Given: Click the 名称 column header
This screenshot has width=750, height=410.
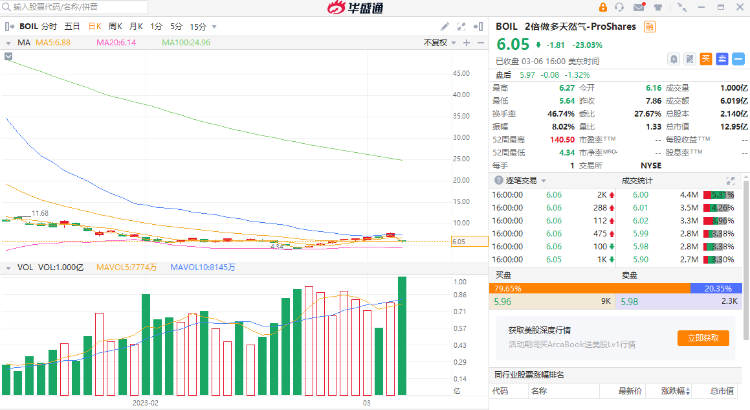Looking at the screenshot, I should (x=539, y=391).
